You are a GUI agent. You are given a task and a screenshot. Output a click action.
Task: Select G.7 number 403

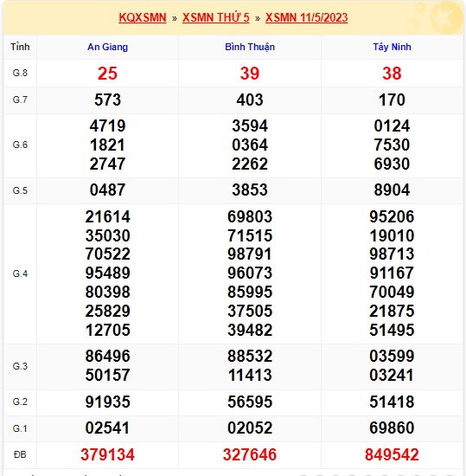(250, 100)
